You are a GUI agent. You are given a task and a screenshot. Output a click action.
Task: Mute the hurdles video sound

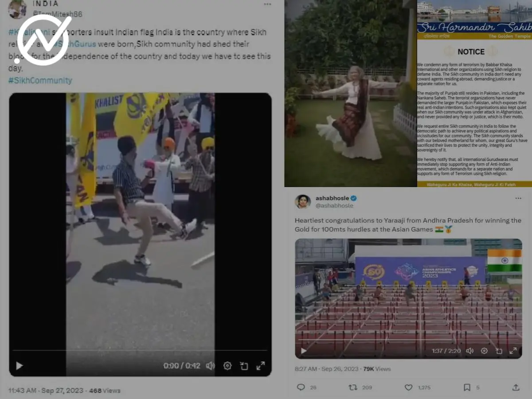point(470,351)
